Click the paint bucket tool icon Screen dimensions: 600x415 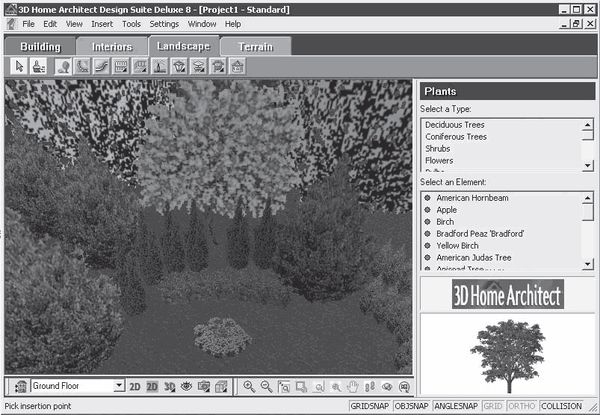(38, 67)
